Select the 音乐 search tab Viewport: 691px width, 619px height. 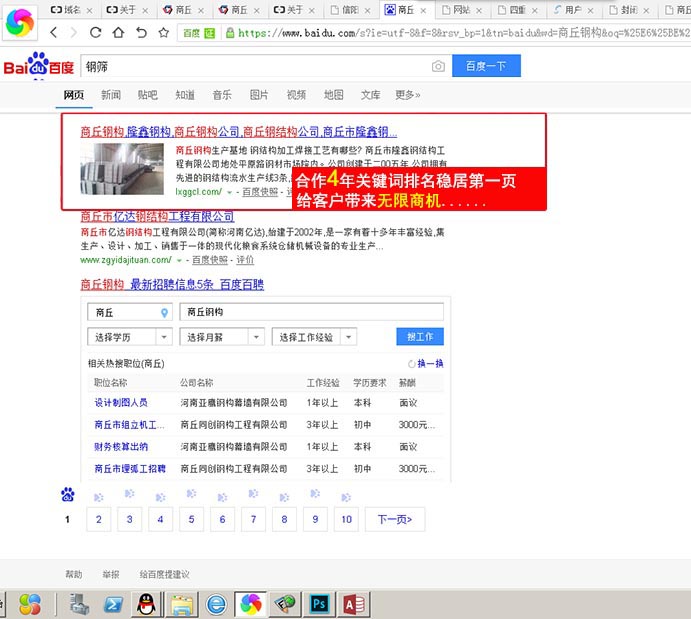pyautogui.click(x=222, y=95)
